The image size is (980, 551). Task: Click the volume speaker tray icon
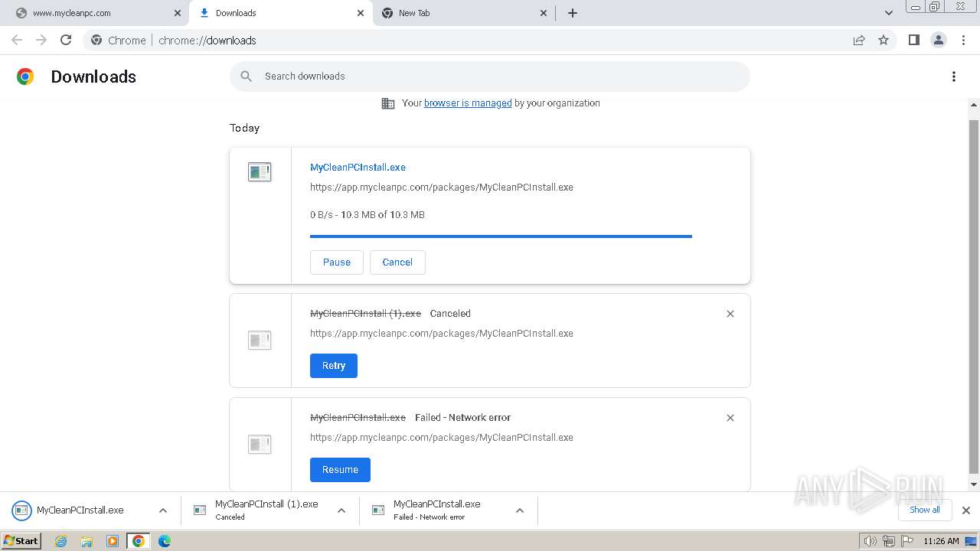click(870, 541)
